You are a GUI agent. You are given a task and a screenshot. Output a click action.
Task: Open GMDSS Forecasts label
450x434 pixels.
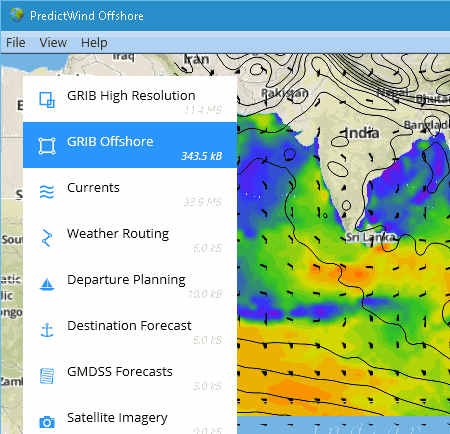pyautogui.click(x=120, y=372)
